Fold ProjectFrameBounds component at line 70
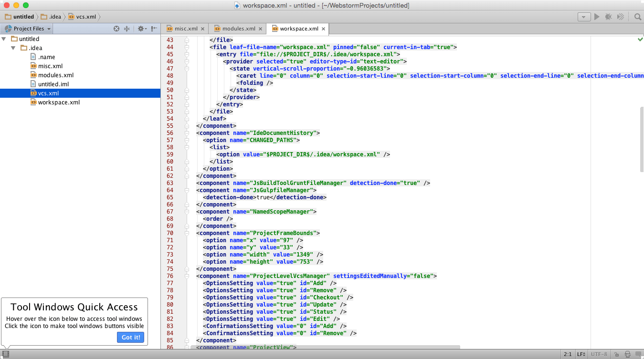This screenshot has width=644, height=359. click(x=187, y=233)
